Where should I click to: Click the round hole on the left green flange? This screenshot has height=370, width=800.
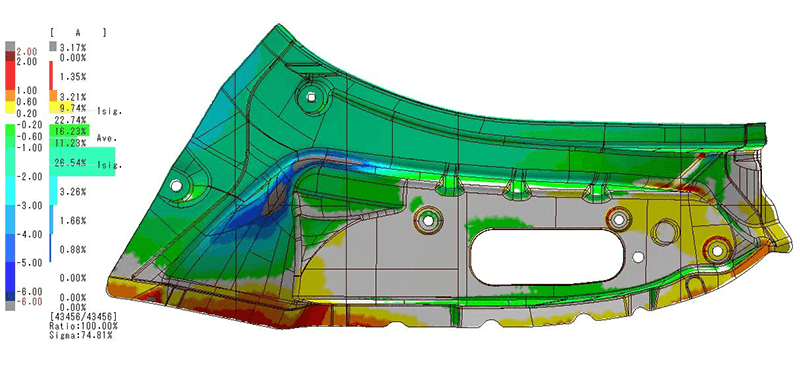pyautogui.click(x=177, y=185)
